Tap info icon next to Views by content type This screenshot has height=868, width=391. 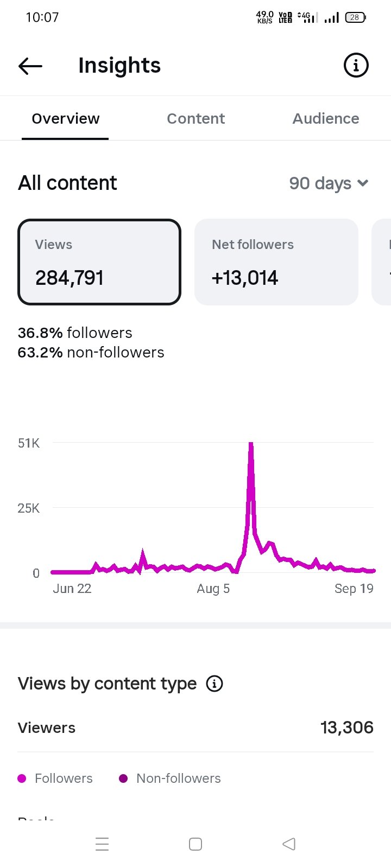click(x=215, y=684)
